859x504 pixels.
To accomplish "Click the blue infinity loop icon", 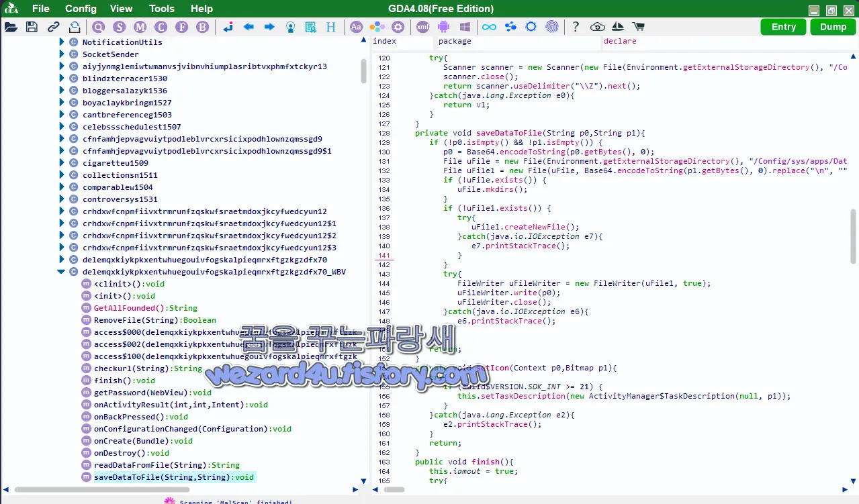I will pyautogui.click(x=489, y=27).
